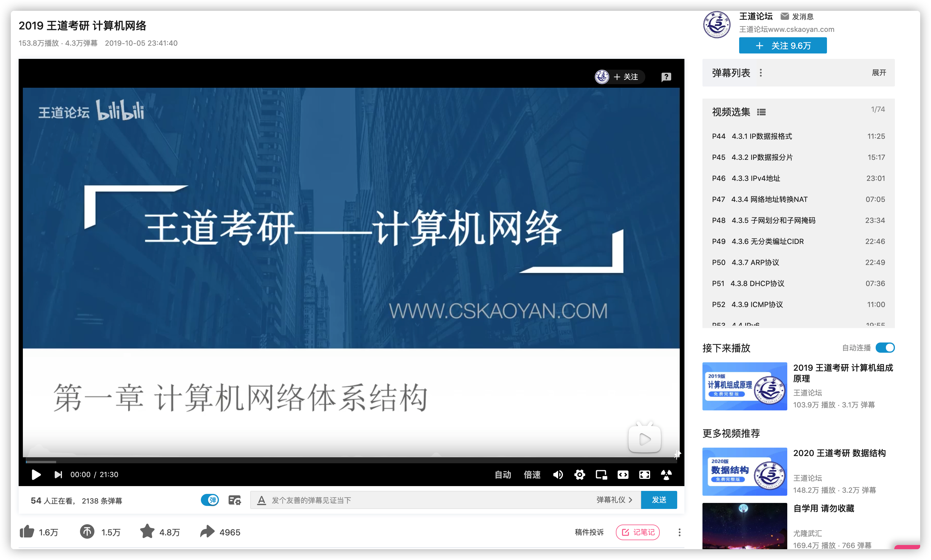Toggle video list view icon next to 视频选集
Viewport: 931px width, 560px height.
[x=761, y=112]
